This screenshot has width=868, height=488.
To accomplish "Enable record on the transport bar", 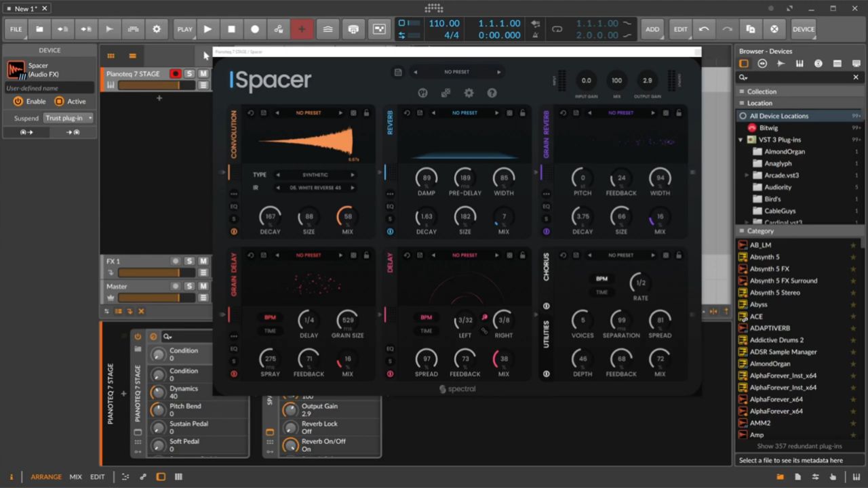I will click(254, 28).
